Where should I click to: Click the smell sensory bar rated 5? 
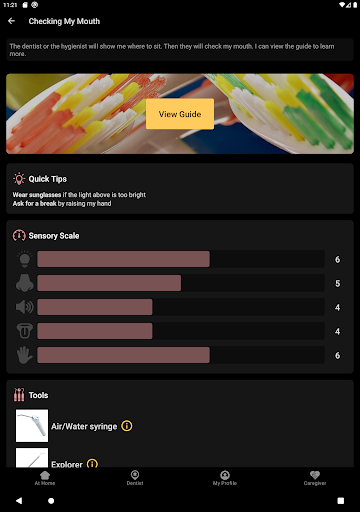(x=181, y=283)
